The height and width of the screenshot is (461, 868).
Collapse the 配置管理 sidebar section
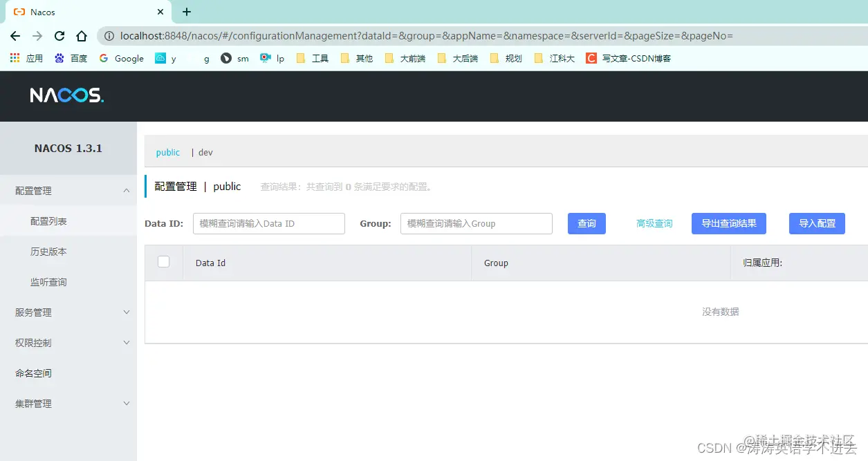point(33,190)
